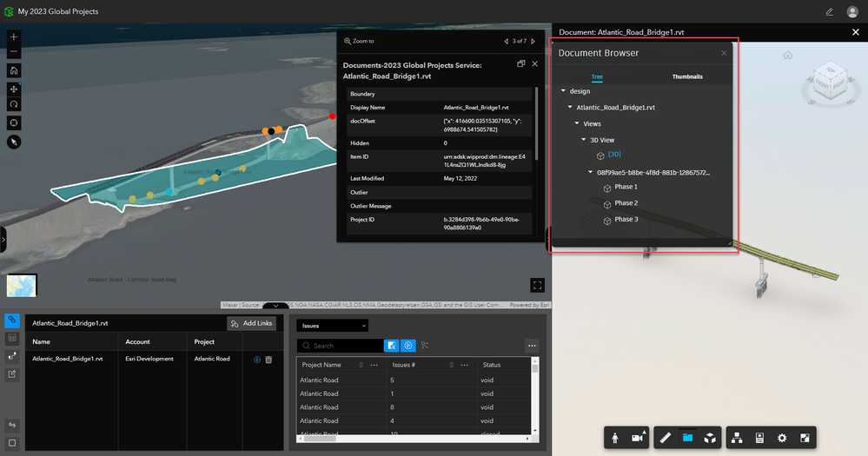Open the linked Atlantic_Road_Bridge1.rvt document viewer icon
The width and height of the screenshot is (868, 456).
coord(257,360)
